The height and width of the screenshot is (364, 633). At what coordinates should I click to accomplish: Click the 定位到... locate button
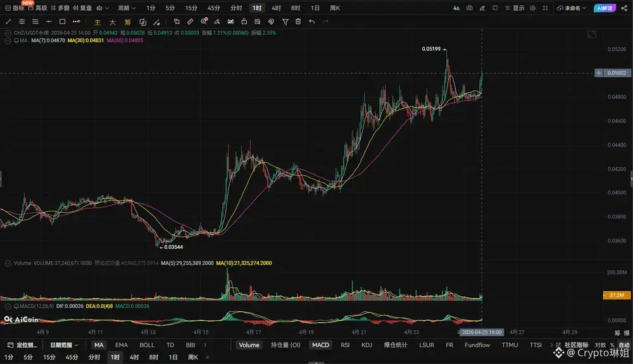23,345
